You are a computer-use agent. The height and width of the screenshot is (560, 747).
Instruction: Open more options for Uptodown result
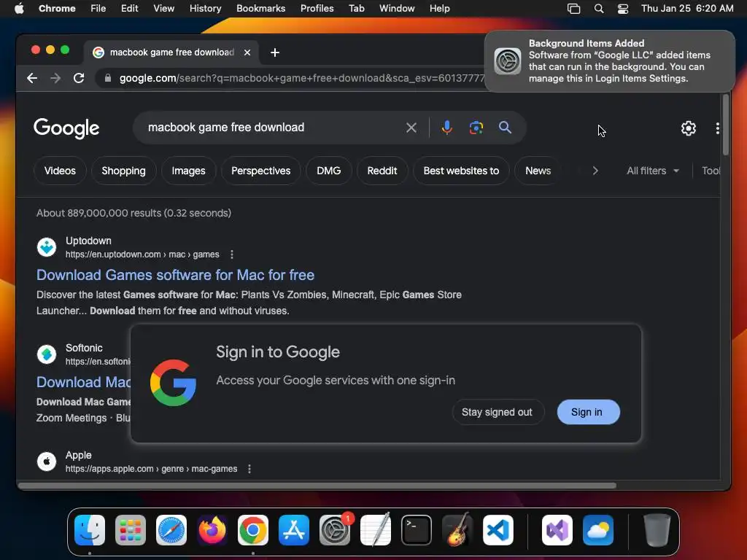(232, 254)
